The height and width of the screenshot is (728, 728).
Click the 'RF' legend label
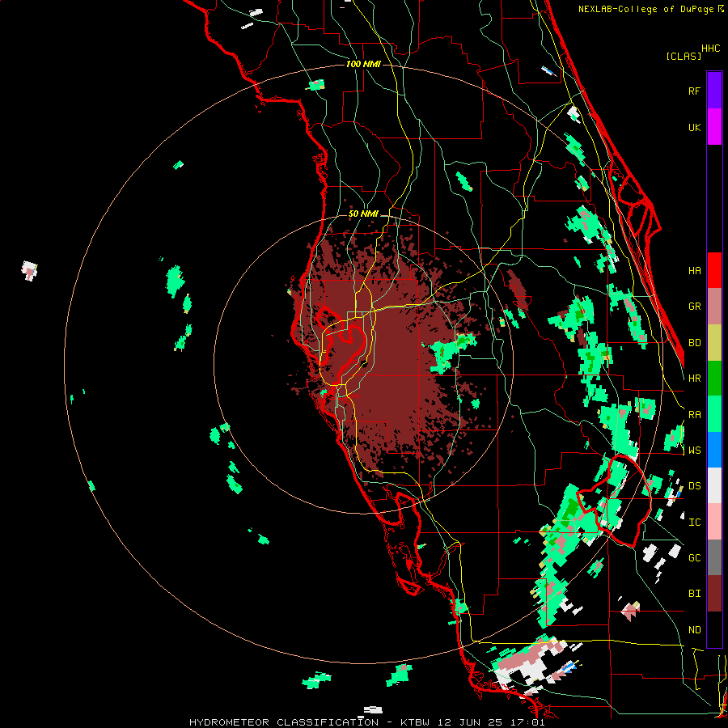coord(694,91)
